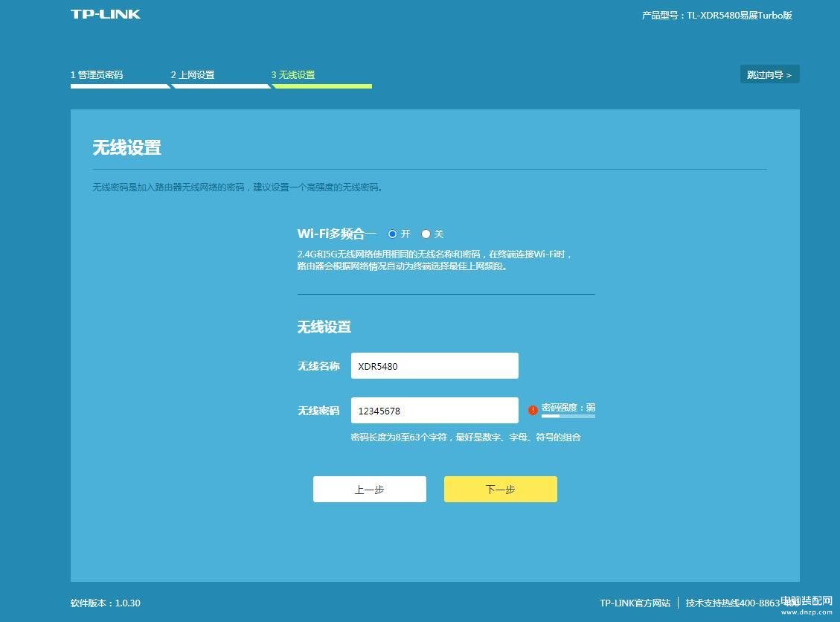Click the 无线密码 field label
The width and height of the screenshot is (840, 622).
(x=318, y=411)
